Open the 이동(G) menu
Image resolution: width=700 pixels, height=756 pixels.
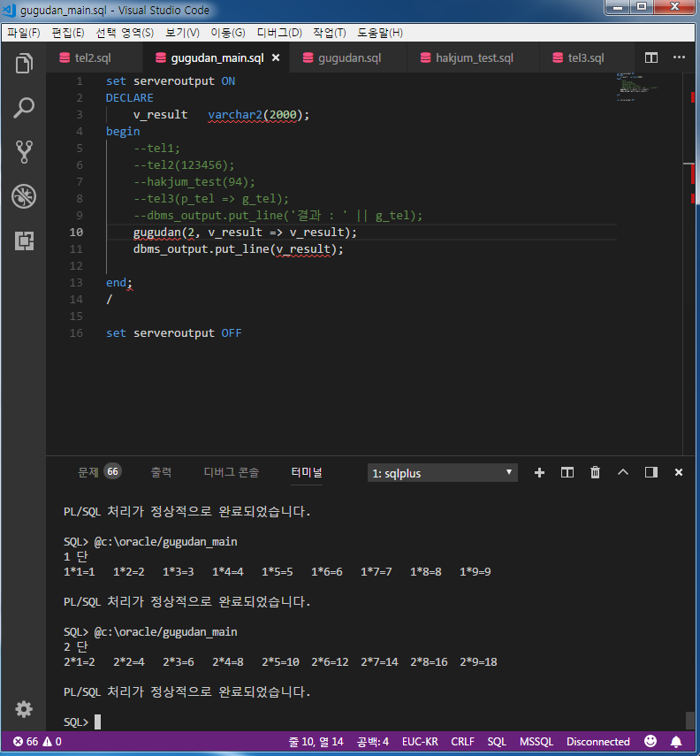[227, 33]
